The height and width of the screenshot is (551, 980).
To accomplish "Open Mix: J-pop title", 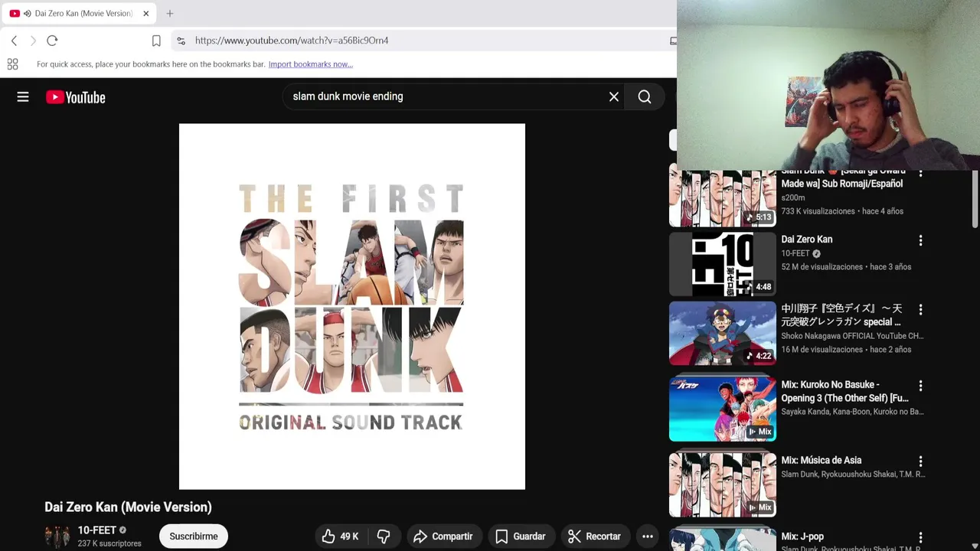I will 802,536.
